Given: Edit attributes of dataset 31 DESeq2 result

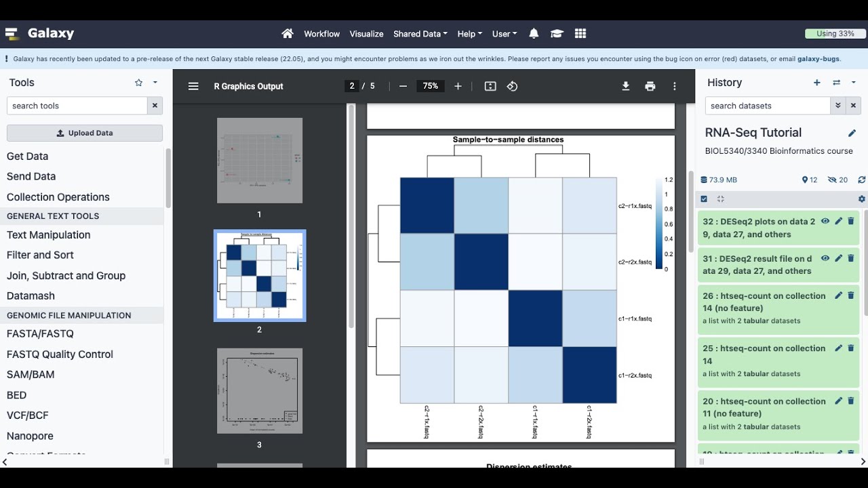Looking at the screenshot, I should click(839, 258).
